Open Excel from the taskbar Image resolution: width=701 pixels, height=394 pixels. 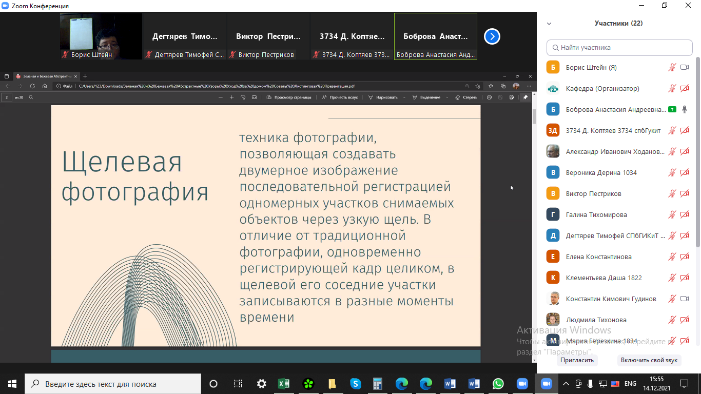point(283,384)
